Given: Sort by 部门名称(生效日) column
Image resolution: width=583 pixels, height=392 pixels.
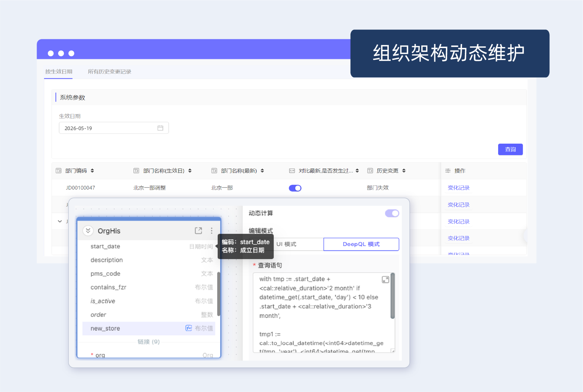Looking at the screenshot, I should point(190,171).
